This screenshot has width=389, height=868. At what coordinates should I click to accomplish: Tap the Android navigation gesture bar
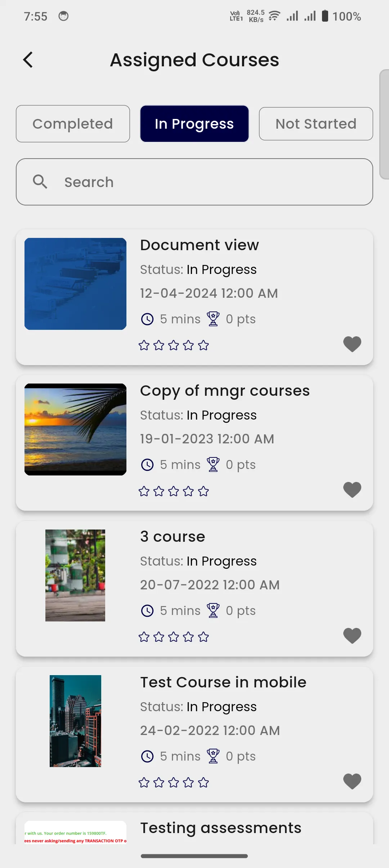194,856
